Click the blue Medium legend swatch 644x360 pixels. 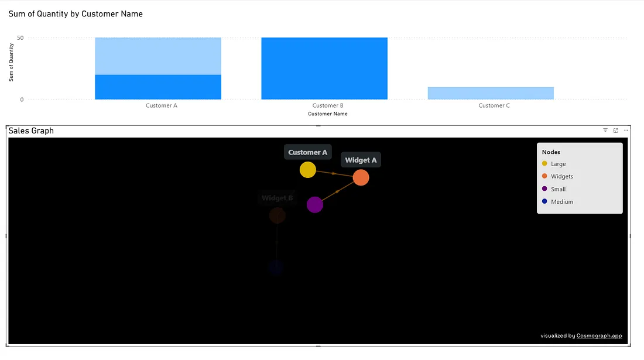point(545,201)
